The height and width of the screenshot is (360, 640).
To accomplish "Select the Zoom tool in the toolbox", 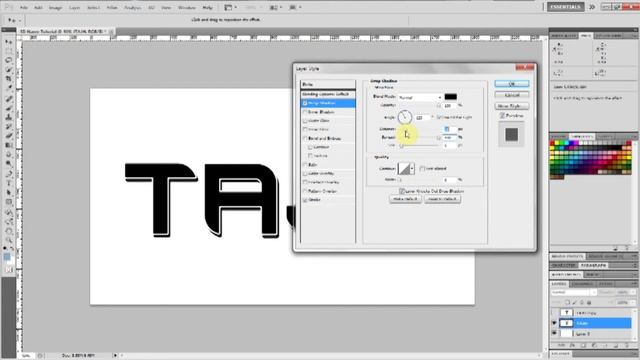I will [x=8, y=240].
